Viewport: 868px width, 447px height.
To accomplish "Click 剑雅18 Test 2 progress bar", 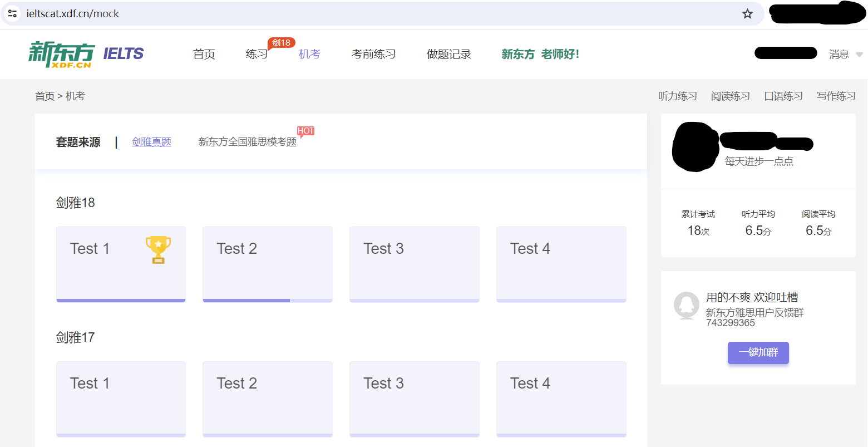I will click(x=268, y=301).
